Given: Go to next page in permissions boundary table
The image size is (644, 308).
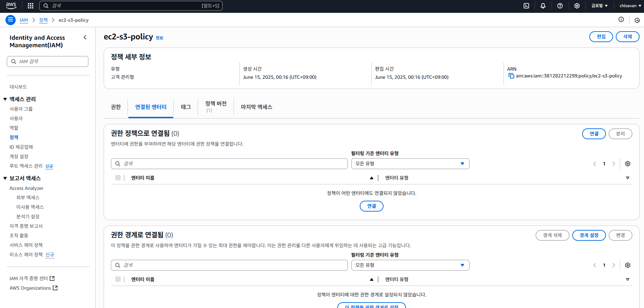Looking at the screenshot, I should (x=614, y=265).
